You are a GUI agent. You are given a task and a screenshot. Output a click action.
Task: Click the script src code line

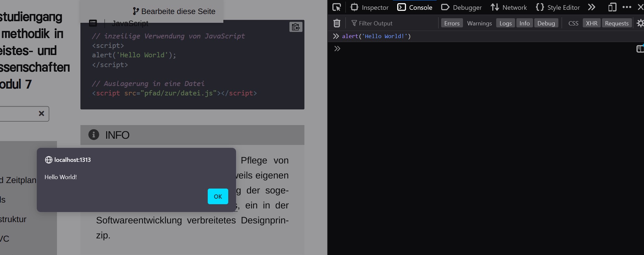(175, 93)
